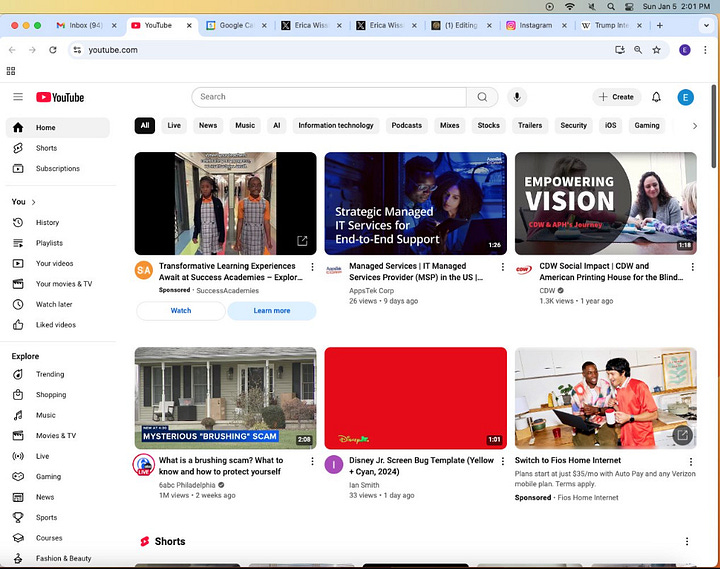Open Trending in Explore
The height and width of the screenshot is (569, 720).
click(57, 374)
